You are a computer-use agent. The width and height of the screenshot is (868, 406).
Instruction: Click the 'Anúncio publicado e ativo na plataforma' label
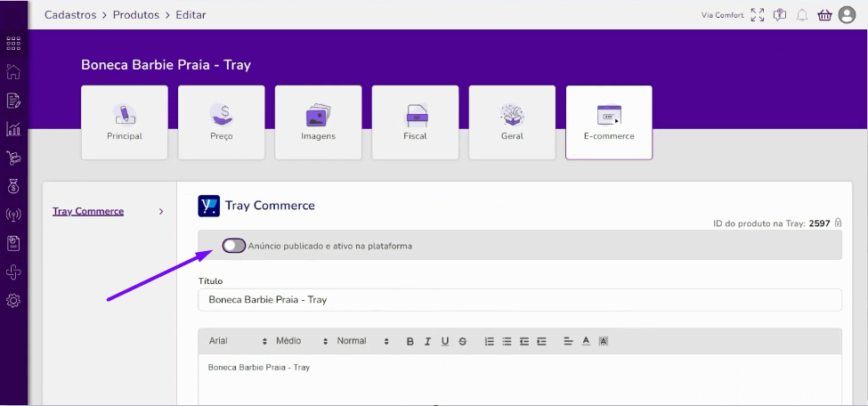[330, 246]
